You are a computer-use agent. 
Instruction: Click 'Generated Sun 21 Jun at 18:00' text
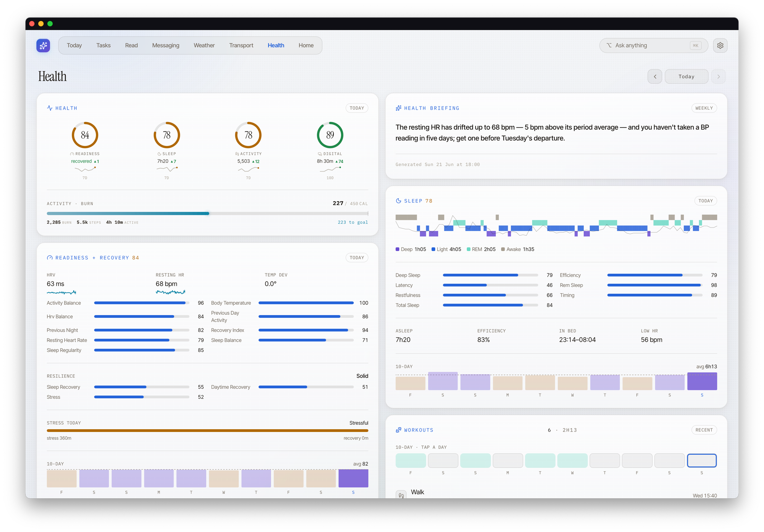click(x=437, y=165)
